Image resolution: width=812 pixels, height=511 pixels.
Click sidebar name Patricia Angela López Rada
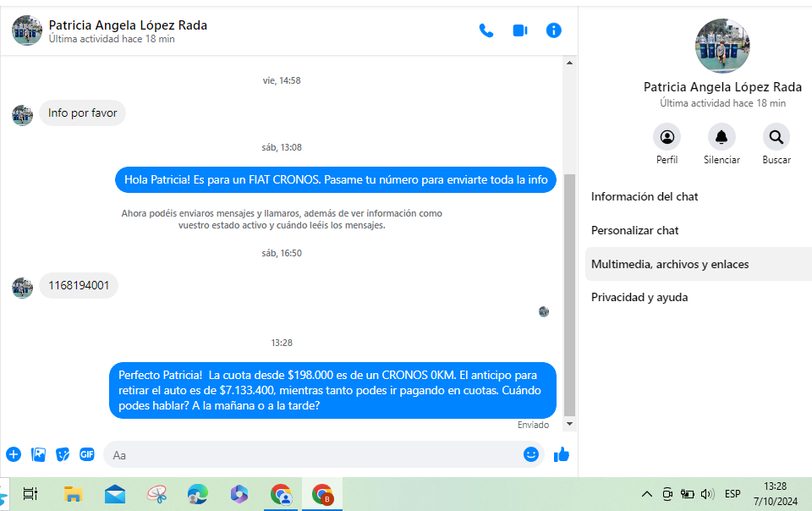click(722, 87)
